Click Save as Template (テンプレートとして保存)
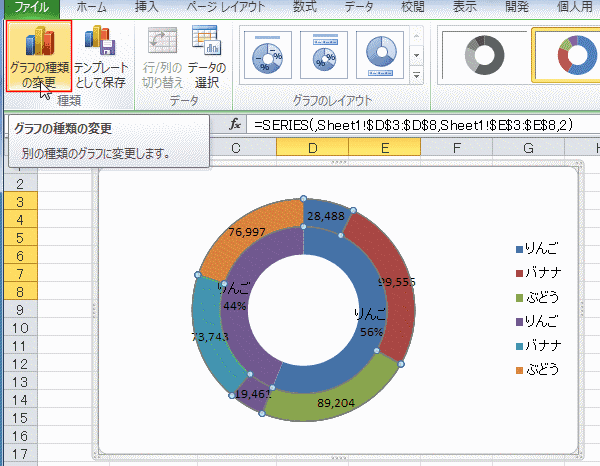The image size is (600, 466). click(100, 56)
